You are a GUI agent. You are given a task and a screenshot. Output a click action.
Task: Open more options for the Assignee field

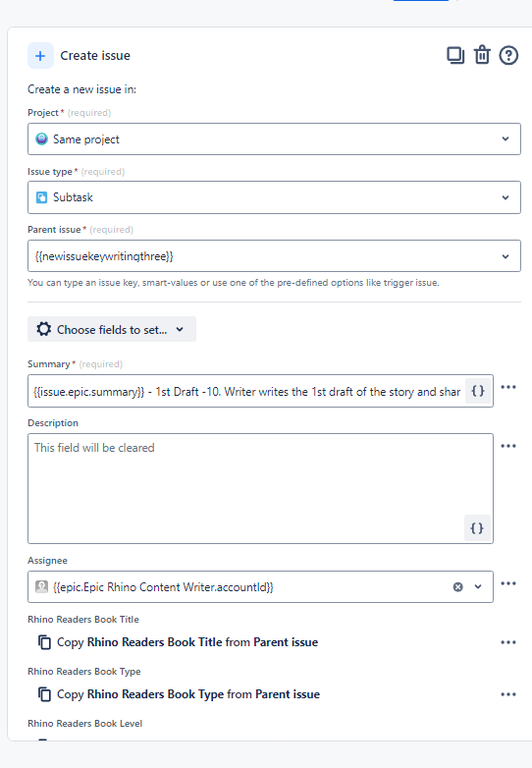coord(508,582)
